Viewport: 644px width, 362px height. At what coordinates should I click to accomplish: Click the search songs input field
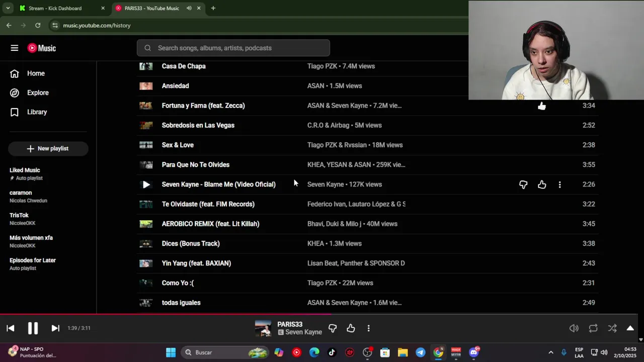tap(233, 48)
